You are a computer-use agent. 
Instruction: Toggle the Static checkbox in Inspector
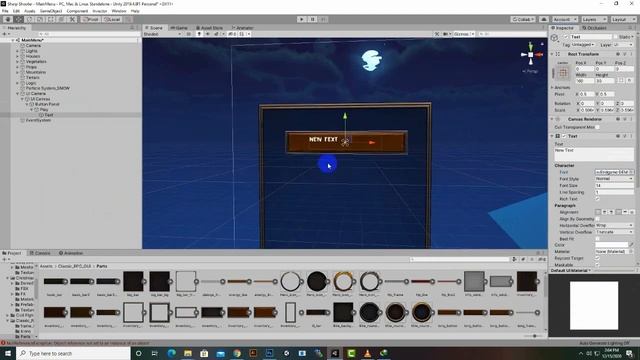(x=616, y=37)
